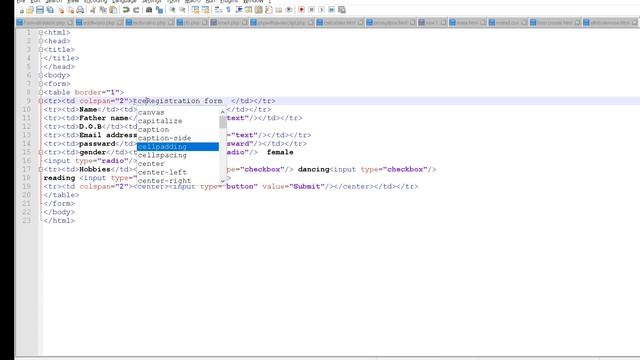Paste clipboard with the Paste toolbar icon

(x=113, y=10)
